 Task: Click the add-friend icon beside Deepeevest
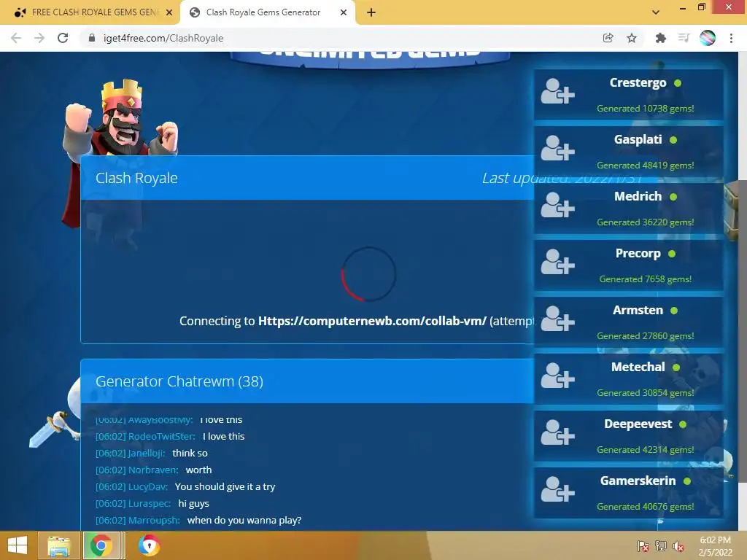coord(557,432)
